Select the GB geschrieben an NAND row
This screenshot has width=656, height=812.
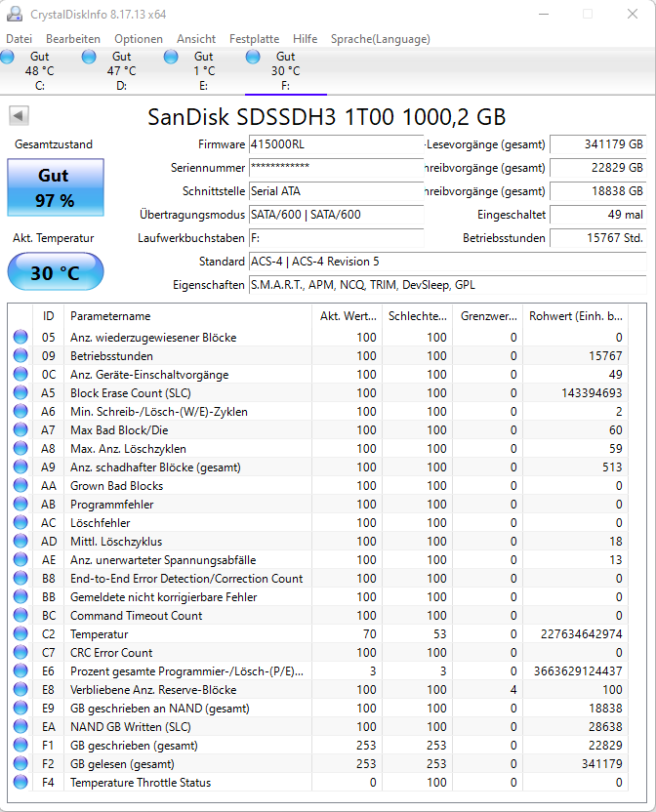318,709
